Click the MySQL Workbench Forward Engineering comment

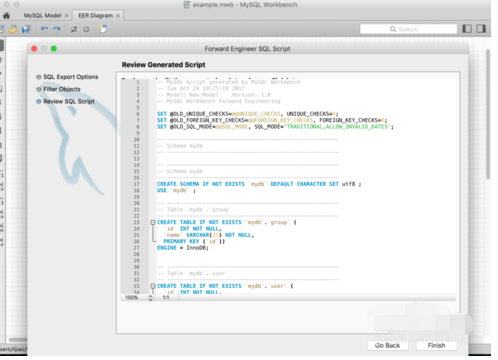click(219, 101)
